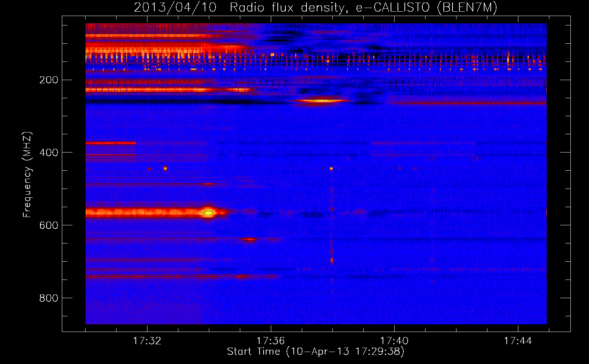Click the orange dot near 445 MHz at 17:38
Image resolution: width=589 pixels, height=364 pixels.
pyautogui.click(x=331, y=169)
